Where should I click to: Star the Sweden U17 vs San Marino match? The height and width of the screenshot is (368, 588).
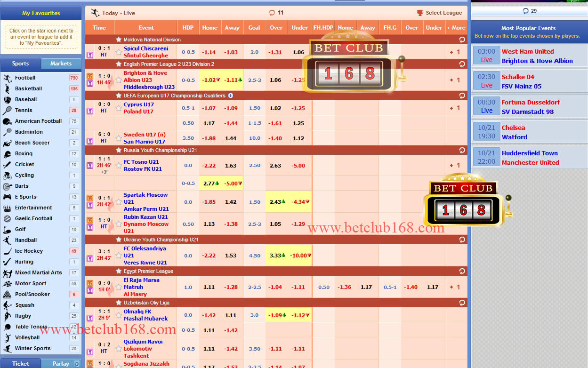point(119,138)
